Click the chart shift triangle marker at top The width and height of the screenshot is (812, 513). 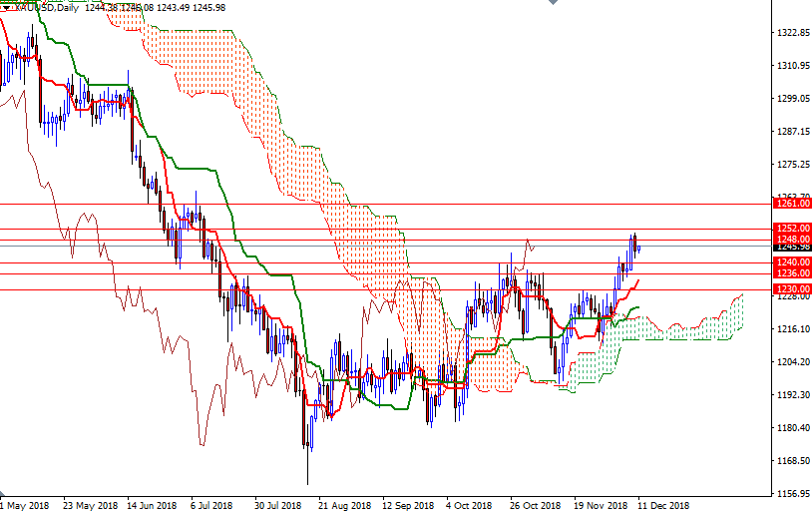pos(554,4)
